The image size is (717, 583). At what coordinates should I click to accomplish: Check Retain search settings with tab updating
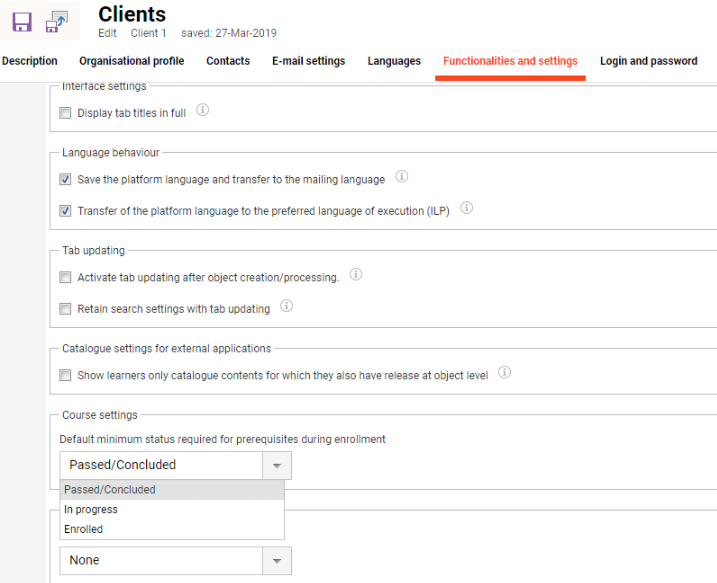[66, 310]
